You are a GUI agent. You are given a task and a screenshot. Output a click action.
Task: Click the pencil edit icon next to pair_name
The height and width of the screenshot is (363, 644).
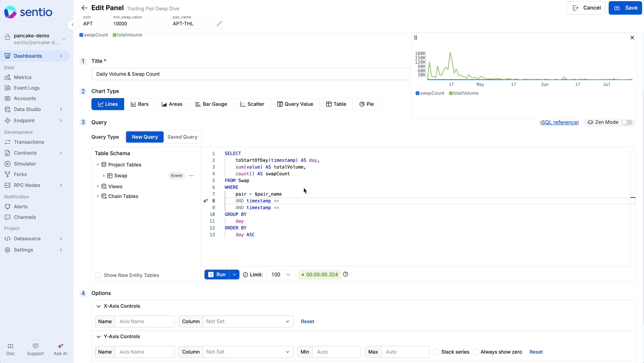219,24
